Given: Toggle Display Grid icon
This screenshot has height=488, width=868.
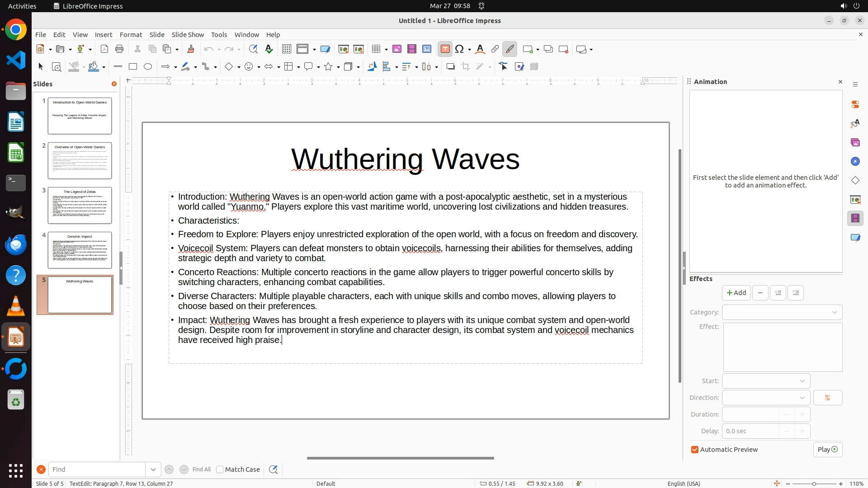Looking at the screenshot, I should 286,49.
